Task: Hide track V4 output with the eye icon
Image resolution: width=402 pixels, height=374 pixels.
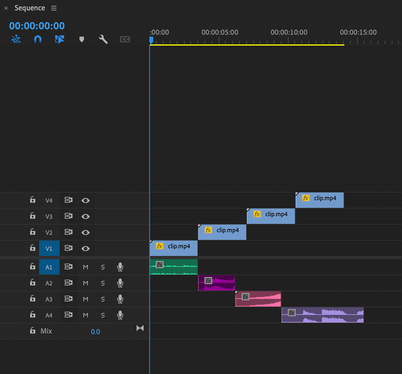Action: [x=86, y=200]
